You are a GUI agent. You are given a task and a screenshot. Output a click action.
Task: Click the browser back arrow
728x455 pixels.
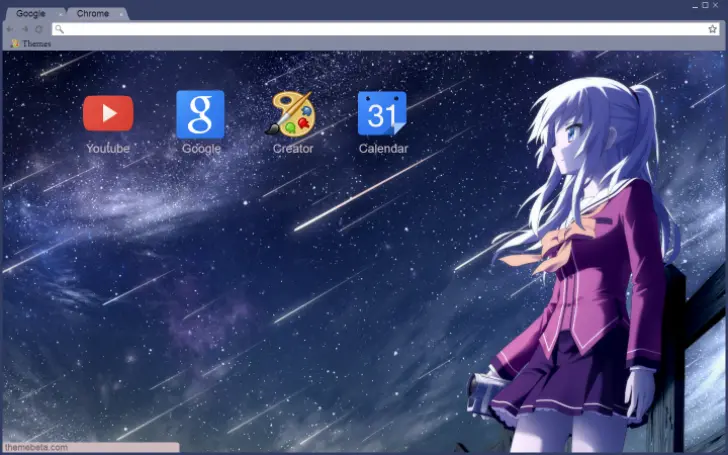point(10,30)
